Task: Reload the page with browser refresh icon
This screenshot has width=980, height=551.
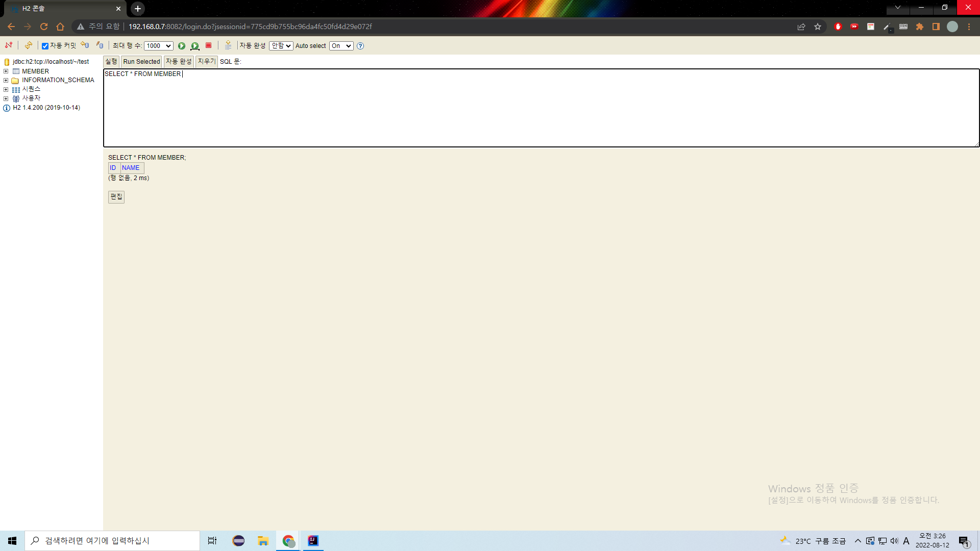Action: pyautogui.click(x=44, y=27)
